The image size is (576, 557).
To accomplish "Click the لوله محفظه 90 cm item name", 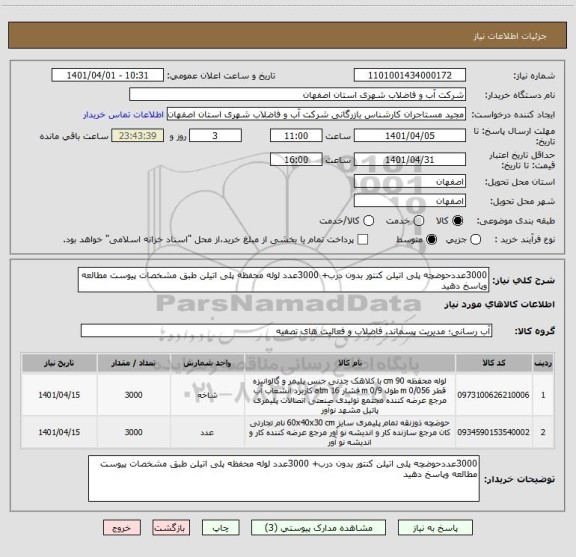I will 350,395.
